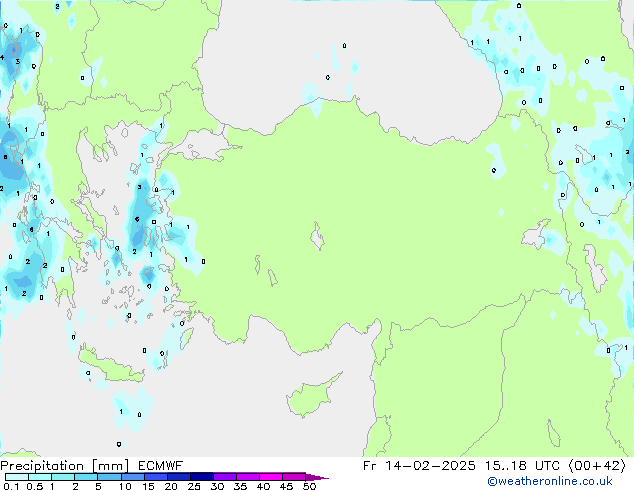
Task: Click the "ECMWF" model label
Action: [x=161, y=466]
